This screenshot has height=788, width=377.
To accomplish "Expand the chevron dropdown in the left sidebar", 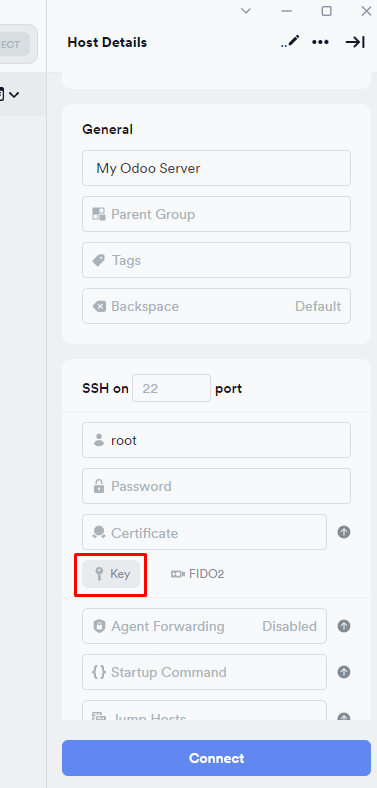I will point(15,94).
